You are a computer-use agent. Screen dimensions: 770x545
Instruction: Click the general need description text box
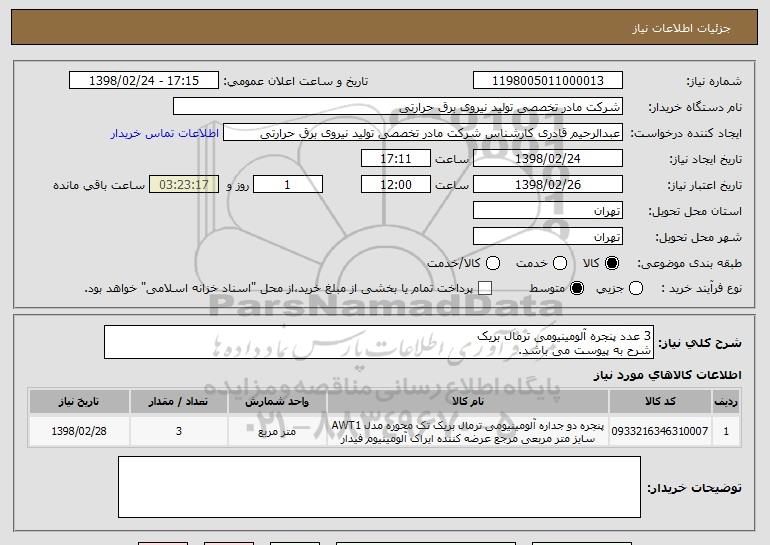(x=379, y=342)
